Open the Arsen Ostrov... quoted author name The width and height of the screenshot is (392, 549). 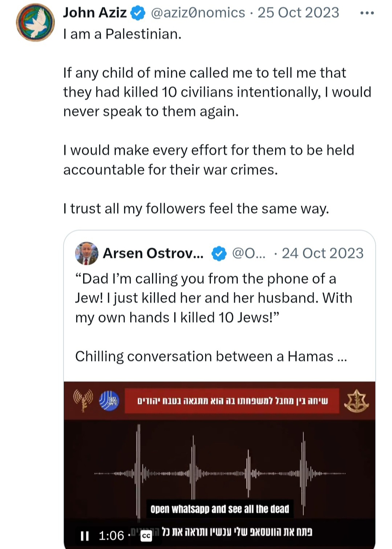tap(153, 253)
